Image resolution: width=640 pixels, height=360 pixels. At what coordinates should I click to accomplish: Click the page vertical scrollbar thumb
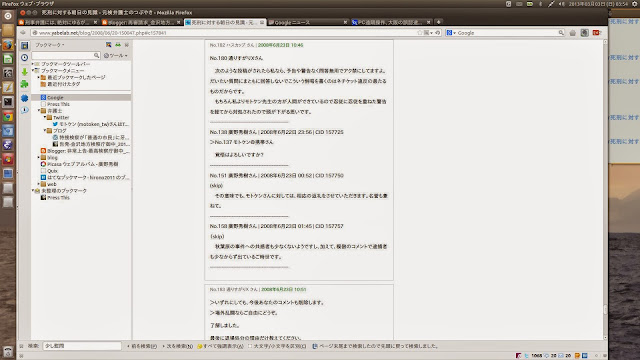click(605, 309)
